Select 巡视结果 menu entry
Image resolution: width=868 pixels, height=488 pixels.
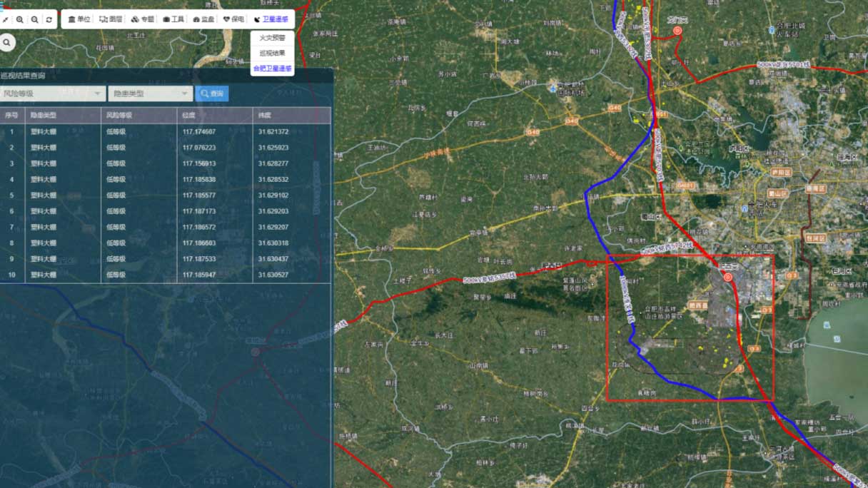272,53
